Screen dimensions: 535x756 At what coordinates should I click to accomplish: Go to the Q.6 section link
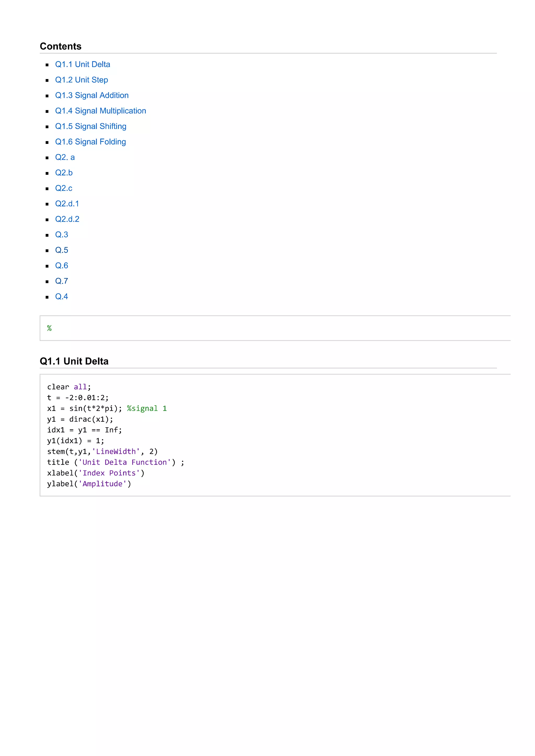[62, 265]
